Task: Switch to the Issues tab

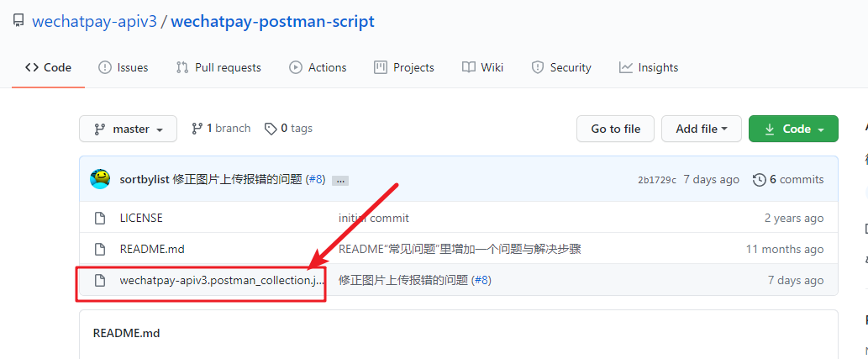Action: click(123, 67)
